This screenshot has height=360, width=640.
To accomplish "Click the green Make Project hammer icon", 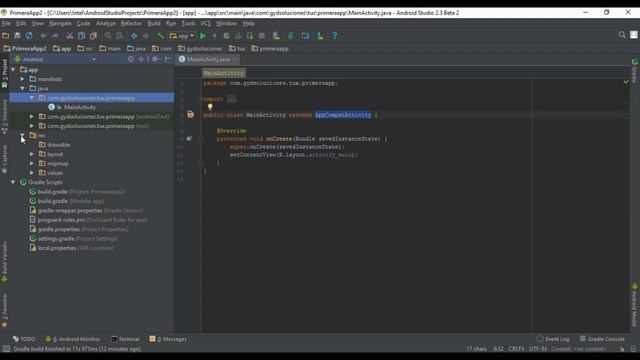I will point(160,36).
